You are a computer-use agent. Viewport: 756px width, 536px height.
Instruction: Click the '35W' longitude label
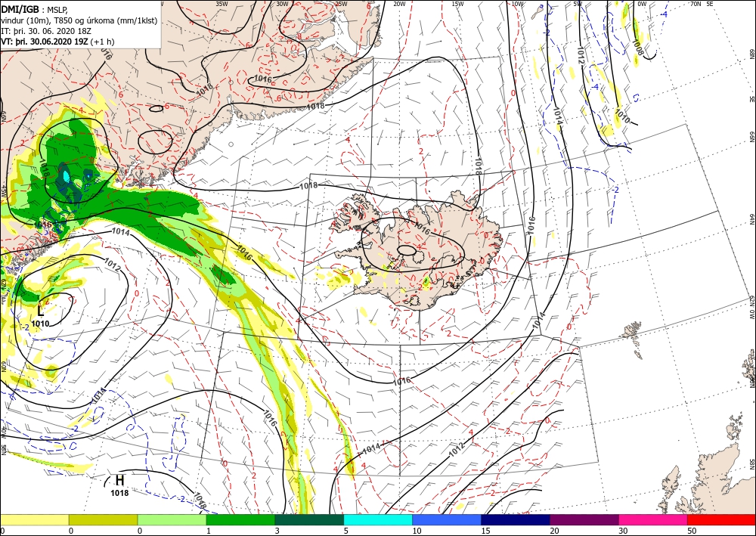coord(222,4)
